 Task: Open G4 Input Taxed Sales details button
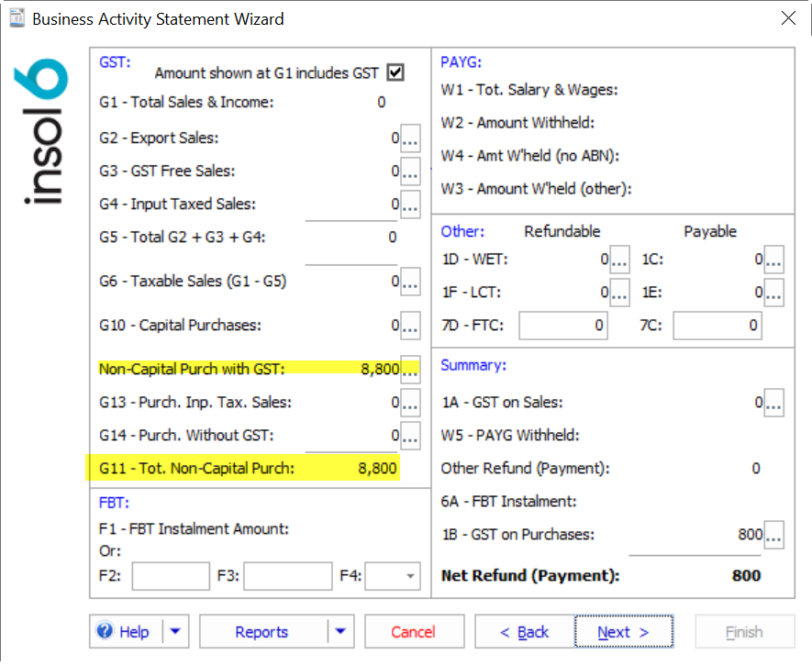coord(410,204)
